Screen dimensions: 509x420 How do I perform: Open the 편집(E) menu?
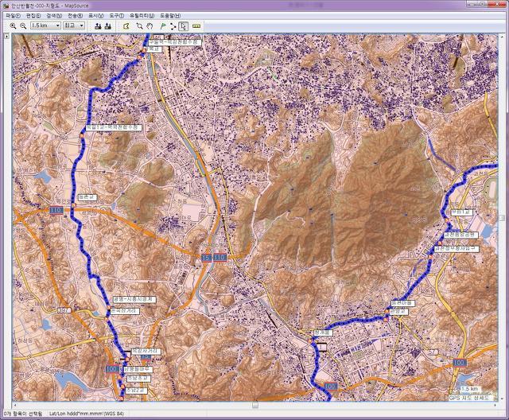click(33, 16)
